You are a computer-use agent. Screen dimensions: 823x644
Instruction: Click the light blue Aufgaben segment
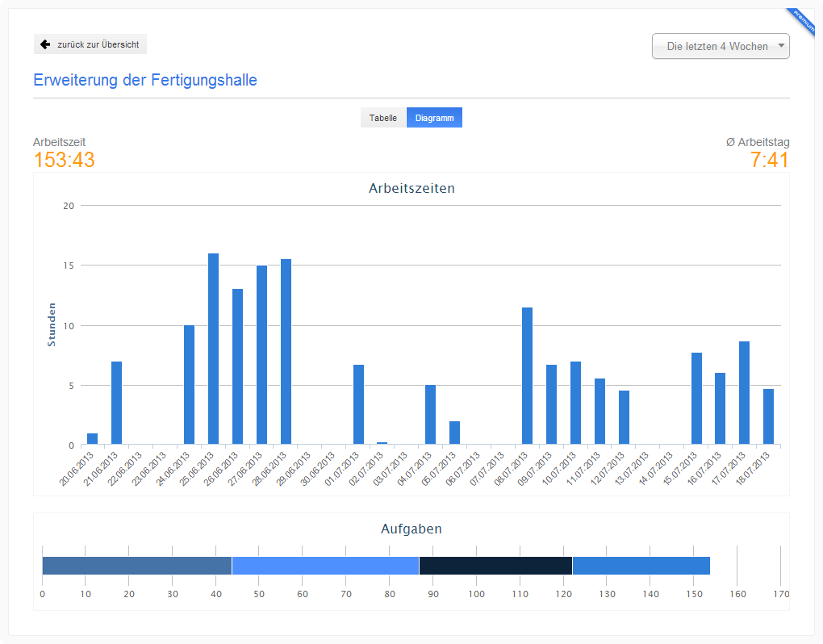click(x=325, y=566)
